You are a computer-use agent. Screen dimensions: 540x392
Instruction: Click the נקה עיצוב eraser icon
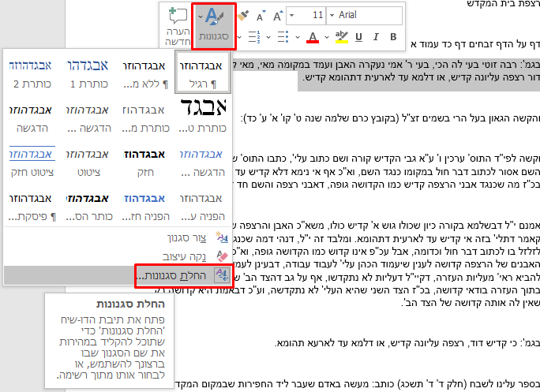pos(222,256)
